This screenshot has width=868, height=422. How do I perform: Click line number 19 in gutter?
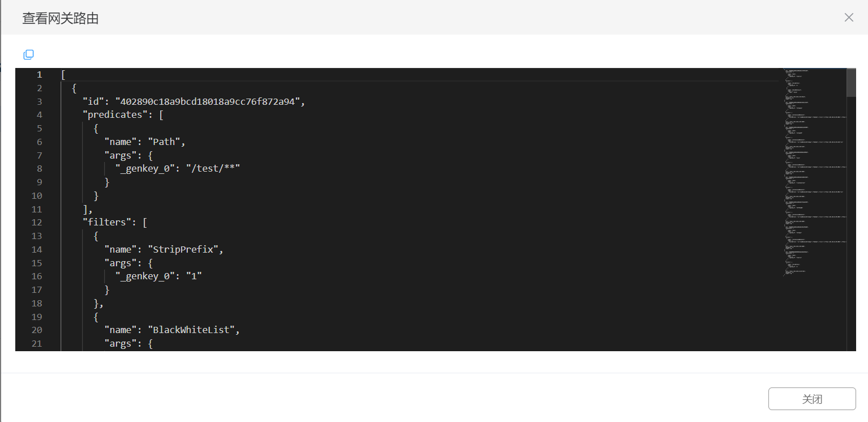pos(37,317)
